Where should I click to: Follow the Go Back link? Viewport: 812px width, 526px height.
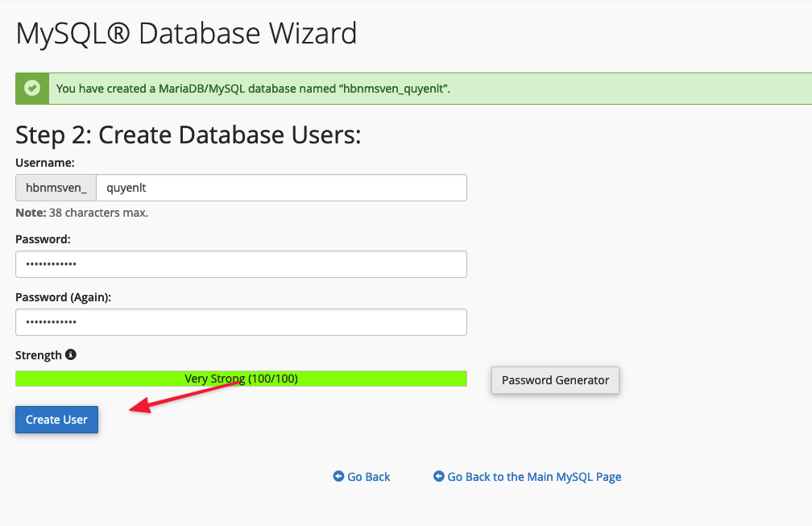(368, 477)
